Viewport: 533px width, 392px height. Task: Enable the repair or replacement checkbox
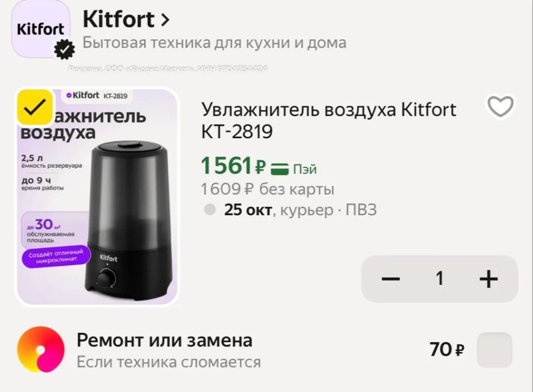pyautogui.click(x=494, y=350)
